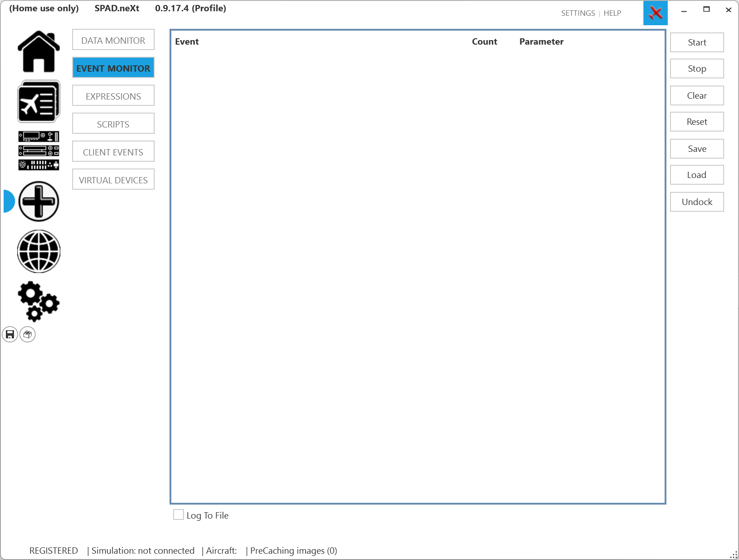Click the REGISTERED status text
739x560 pixels.
pyautogui.click(x=54, y=551)
